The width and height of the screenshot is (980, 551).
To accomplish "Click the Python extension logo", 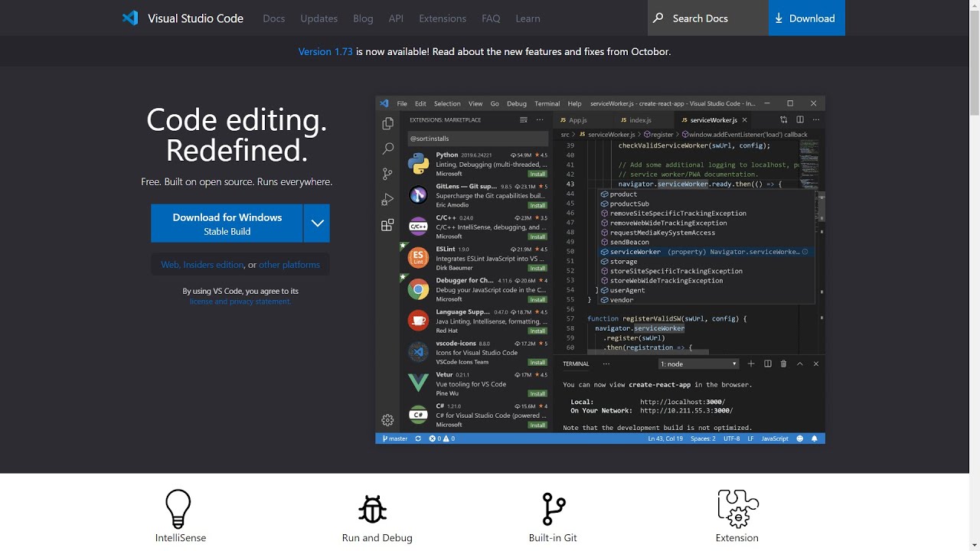I will [x=418, y=164].
